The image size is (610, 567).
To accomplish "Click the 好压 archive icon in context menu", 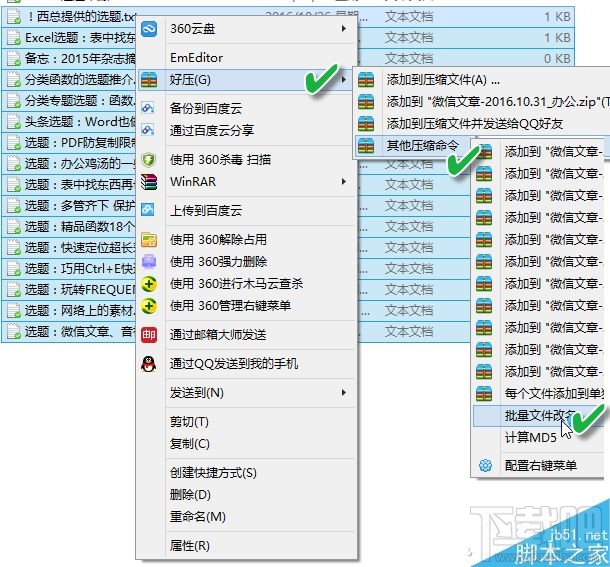I will [x=149, y=80].
